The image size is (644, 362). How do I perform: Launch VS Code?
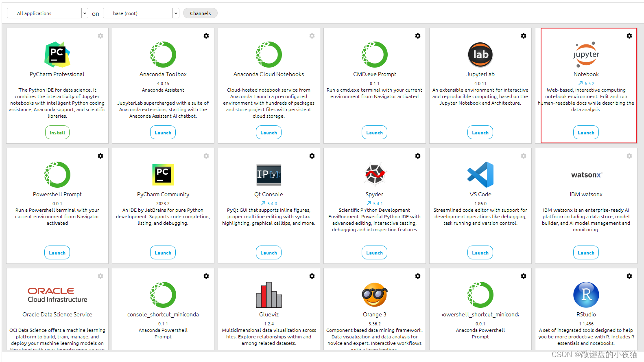480,253
